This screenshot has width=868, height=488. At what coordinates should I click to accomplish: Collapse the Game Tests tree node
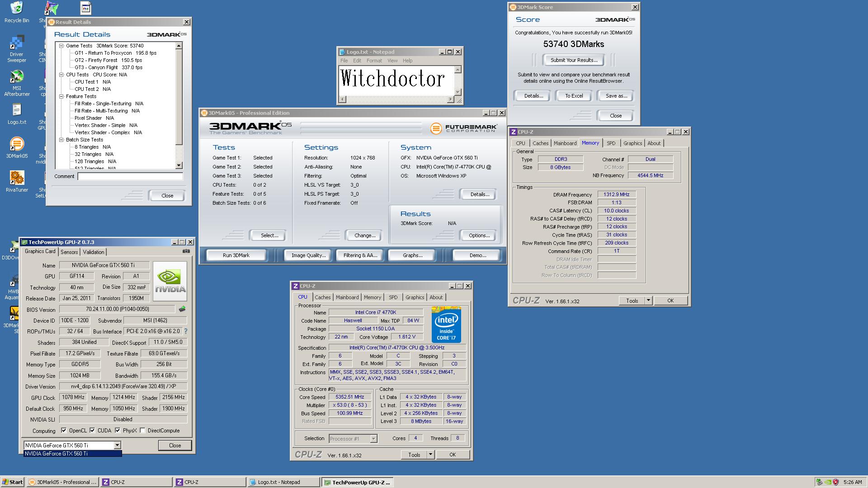click(61, 46)
